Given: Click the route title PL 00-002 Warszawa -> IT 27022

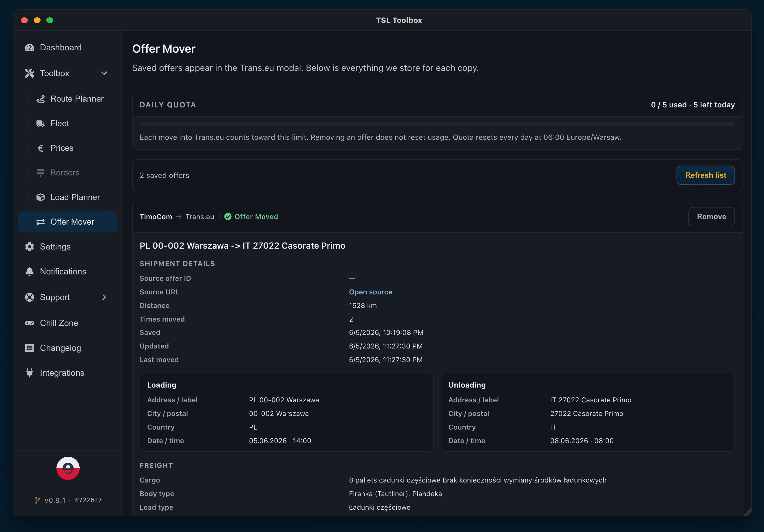Looking at the screenshot, I should coord(242,246).
